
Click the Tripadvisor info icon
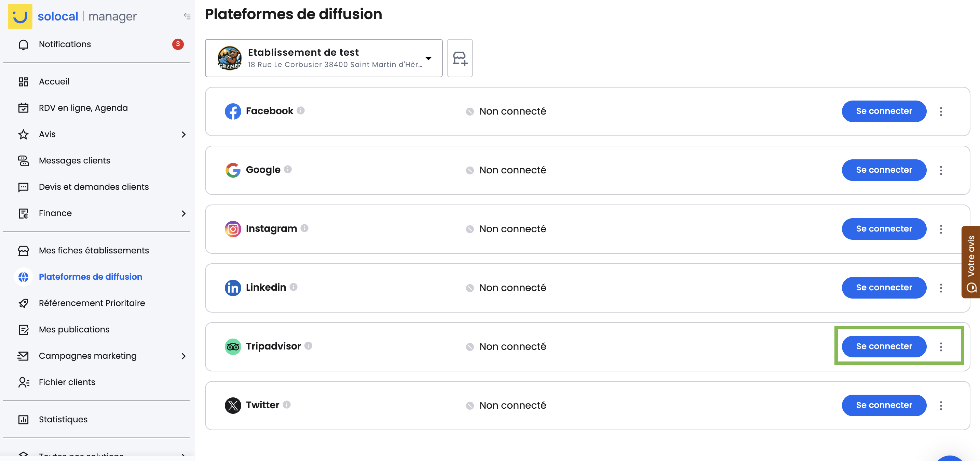pos(308,346)
